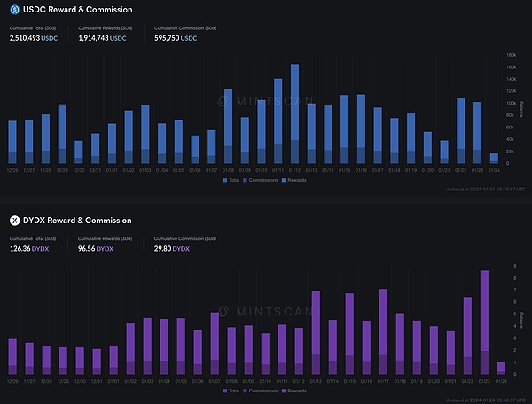Hide Rewards series in DYDX chart legend

297,390
